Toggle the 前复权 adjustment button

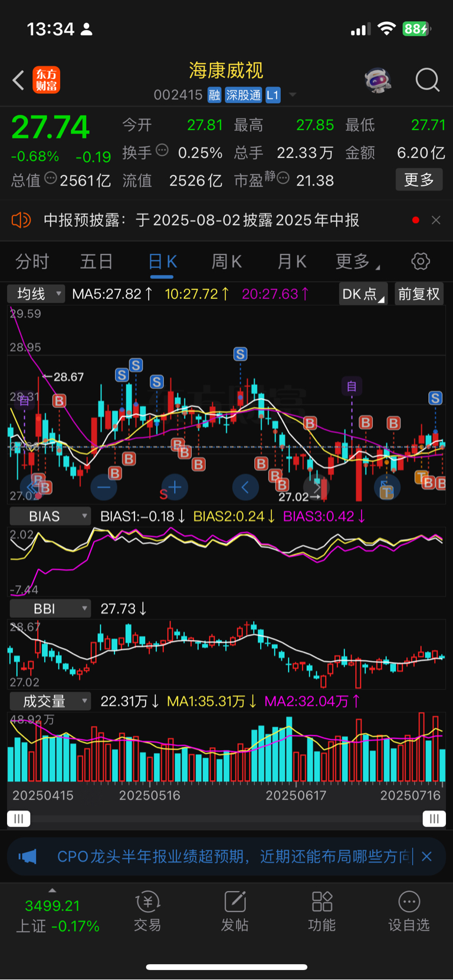(419, 293)
